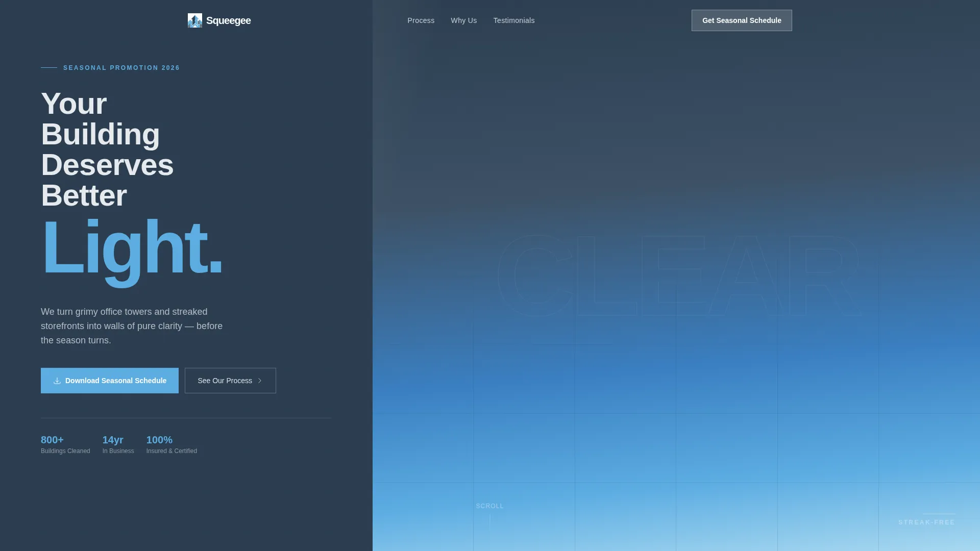Click the Download Seasonal Schedule button
Image resolution: width=980 pixels, height=551 pixels.
click(110, 381)
